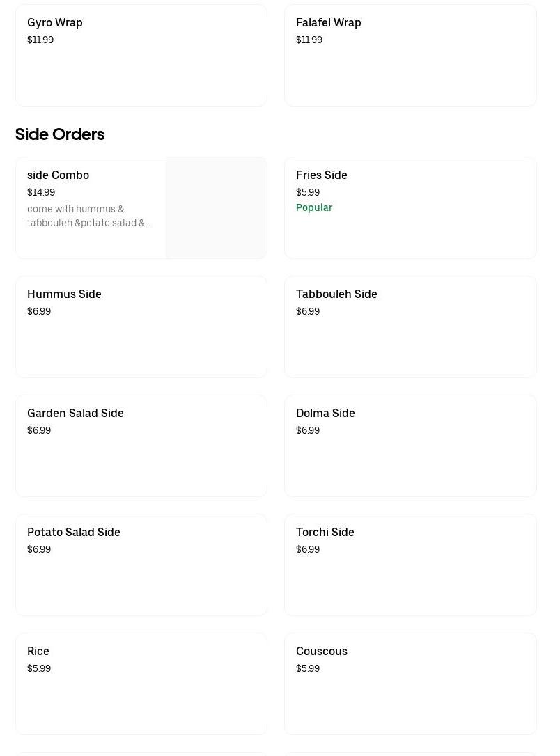Click the side Combo image thumbnail
This screenshot has height=756, width=560.
tap(216, 207)
